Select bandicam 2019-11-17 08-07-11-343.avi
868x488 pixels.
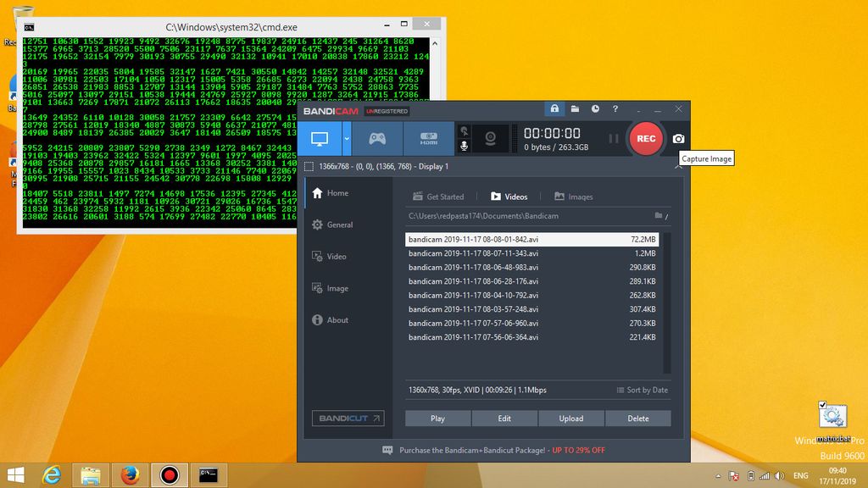(532, 253)
